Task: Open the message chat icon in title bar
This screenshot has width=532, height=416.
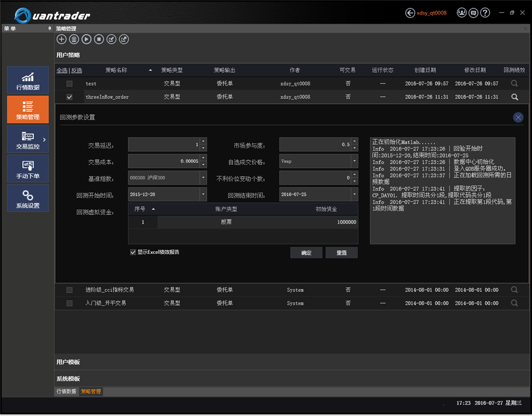Action: pyautogui.click(x=473, y=13)
